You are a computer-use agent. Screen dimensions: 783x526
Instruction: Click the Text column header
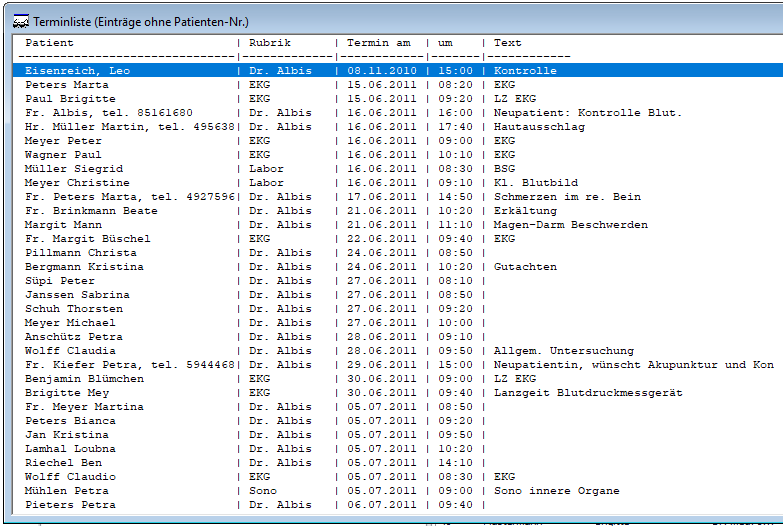507,42
